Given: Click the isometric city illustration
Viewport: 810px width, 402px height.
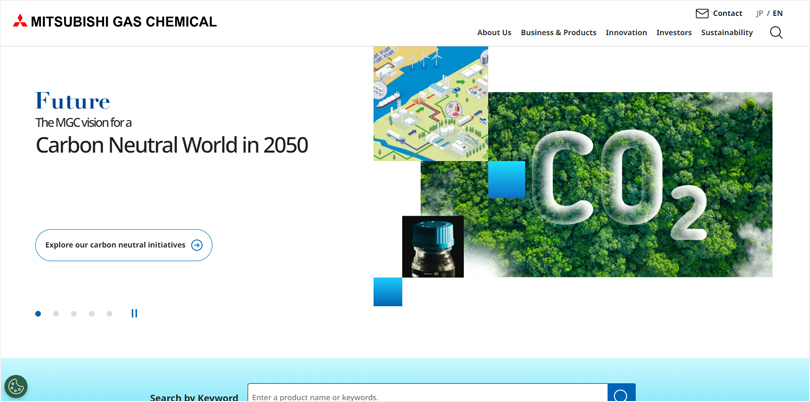Looking at the screenshot, I should click(430, 103).
